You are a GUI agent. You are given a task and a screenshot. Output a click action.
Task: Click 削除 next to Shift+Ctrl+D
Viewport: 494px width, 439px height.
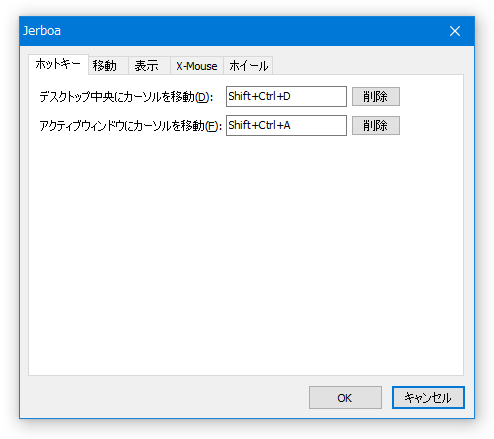376,97
